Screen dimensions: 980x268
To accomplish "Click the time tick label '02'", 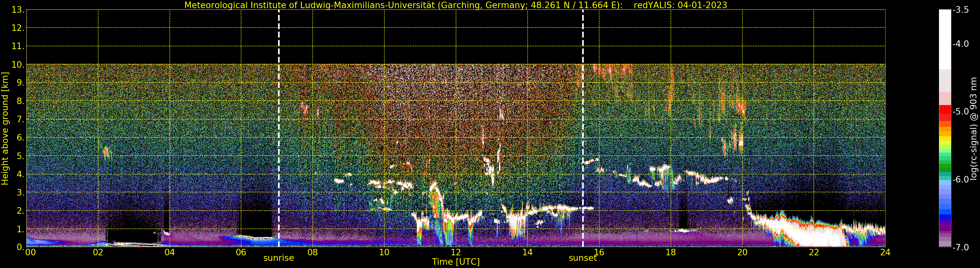I will tap(98, 252).
